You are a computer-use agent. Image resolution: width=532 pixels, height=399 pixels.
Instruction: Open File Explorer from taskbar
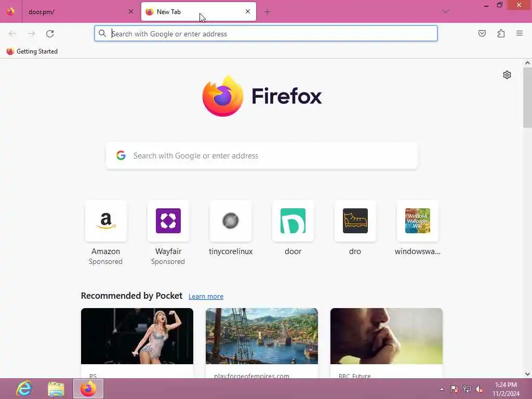coord(56,389)
